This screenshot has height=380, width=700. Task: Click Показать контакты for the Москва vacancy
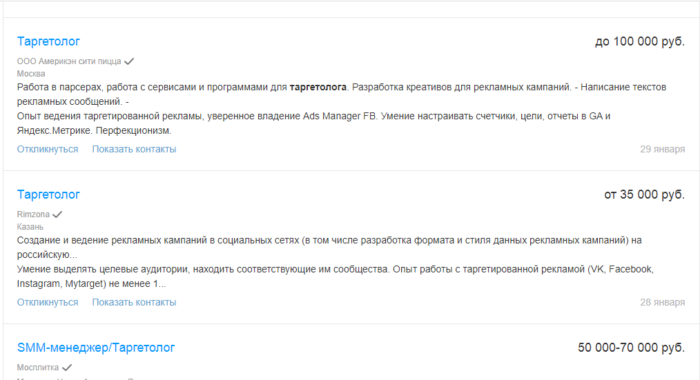tap(134, 149)
